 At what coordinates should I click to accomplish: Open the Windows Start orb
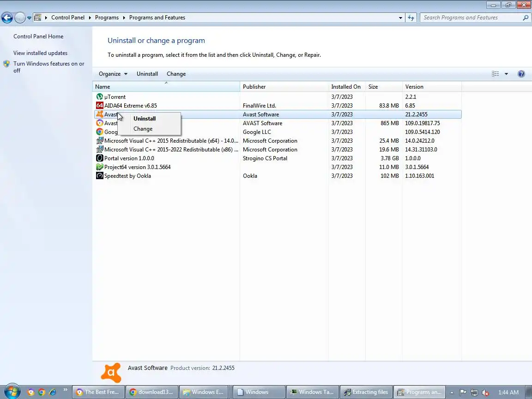pos(12,392)
